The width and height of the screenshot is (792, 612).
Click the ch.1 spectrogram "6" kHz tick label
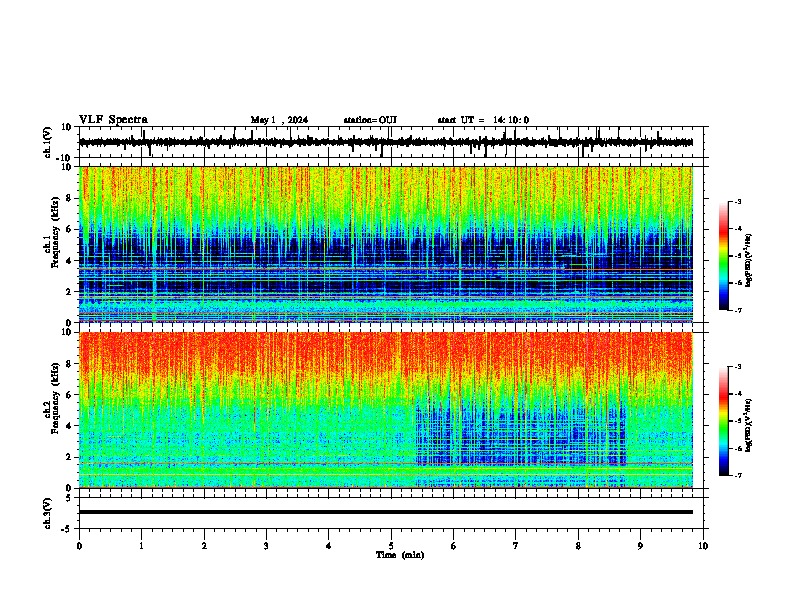(x=69, y=229)
